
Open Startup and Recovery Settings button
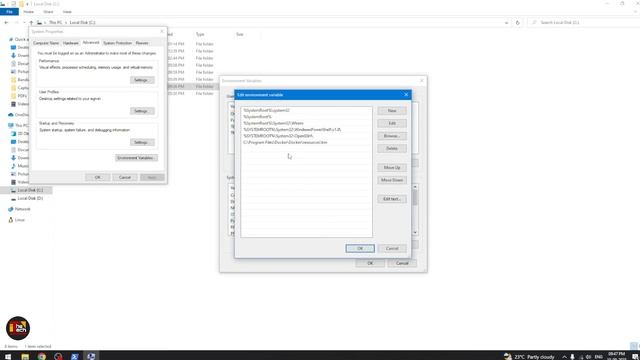pyautogui.click(x=142, y=142)
